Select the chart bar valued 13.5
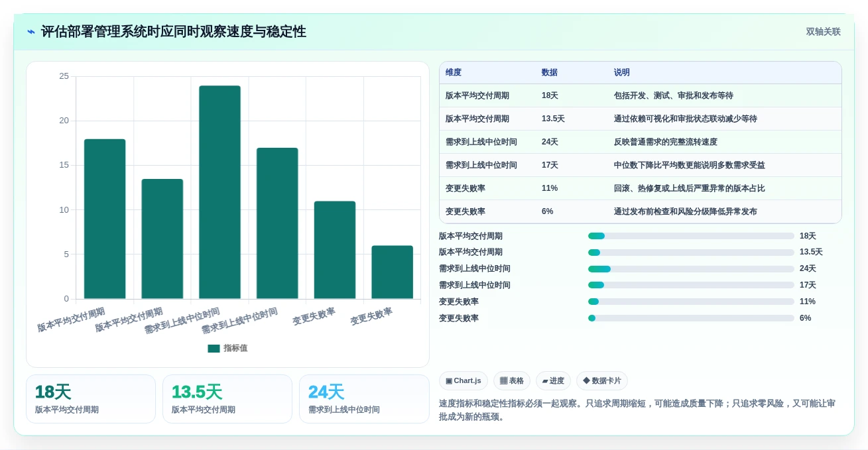 [x=162, y=239]
